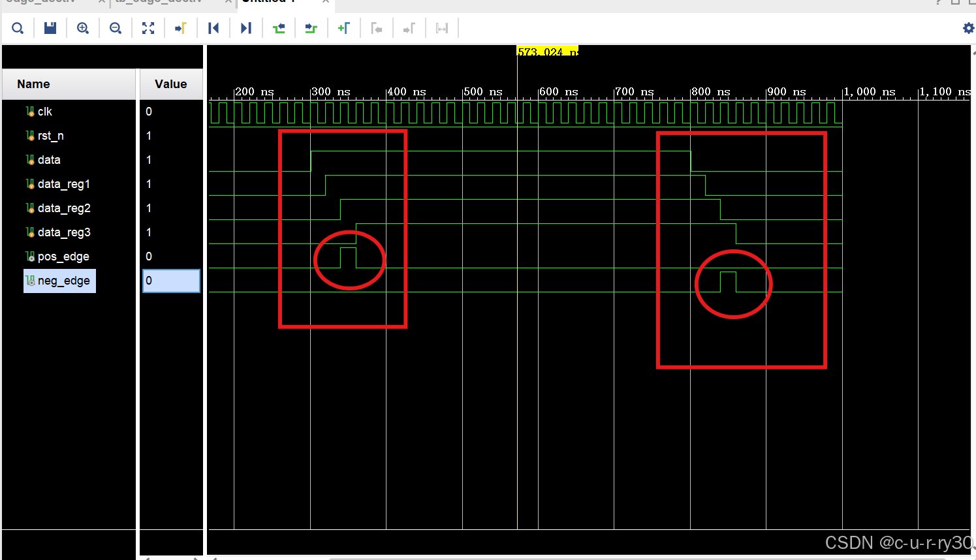Zoom out of the waveform
The image size is (976, 560).
(116, 28)
